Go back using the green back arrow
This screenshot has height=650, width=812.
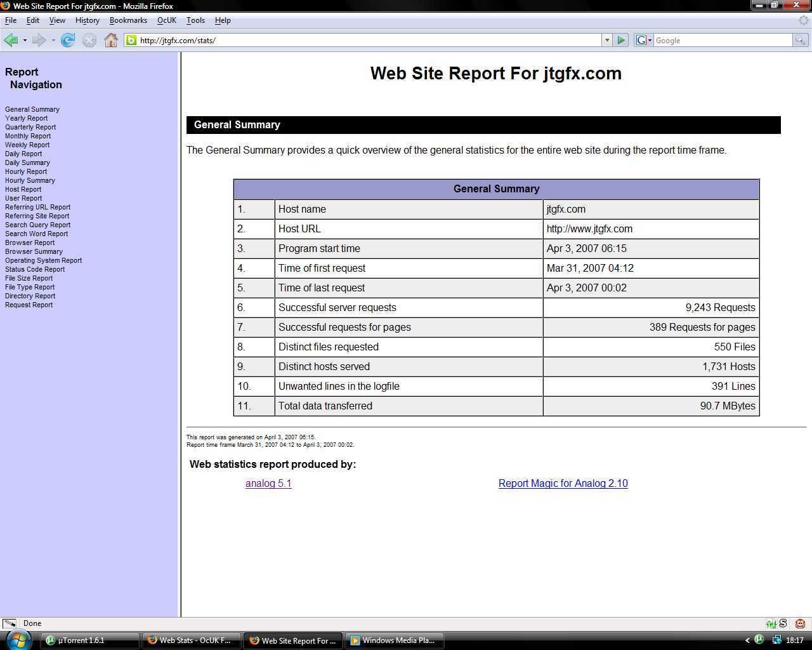[x=11, y=40]
